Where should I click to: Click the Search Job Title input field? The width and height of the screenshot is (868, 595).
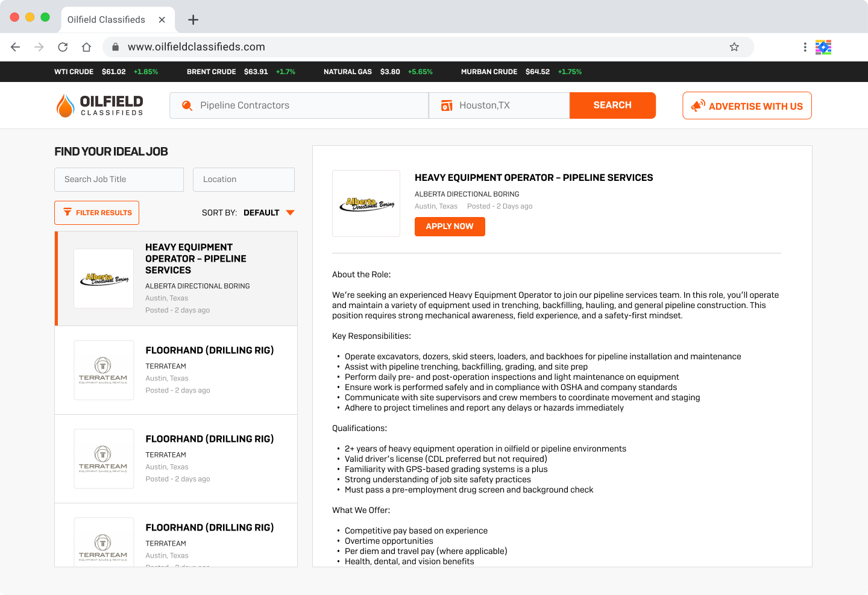(119, 180)
